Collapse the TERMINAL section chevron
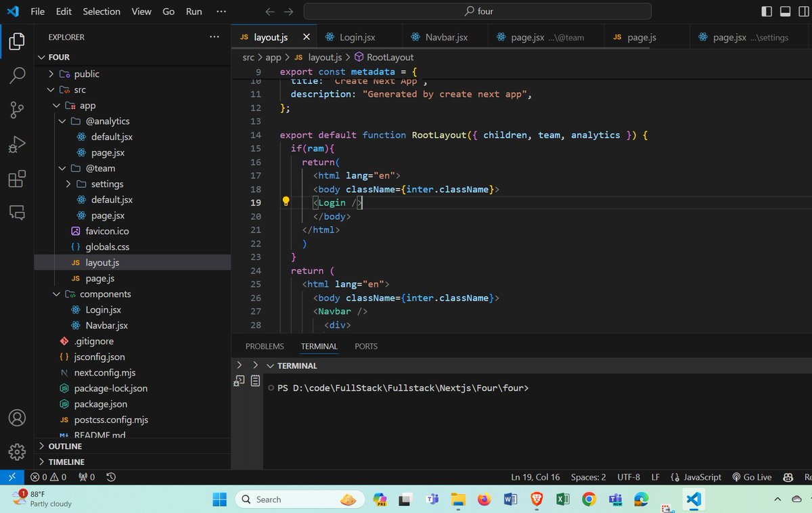This screenshot has width=812, height=513. pos(271,365)
